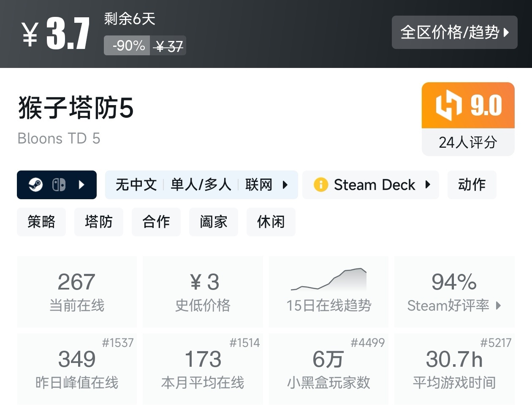532x406 pixels.
Task: Toggle the 休闲 tag filter
Action: (x=271, y=222)
